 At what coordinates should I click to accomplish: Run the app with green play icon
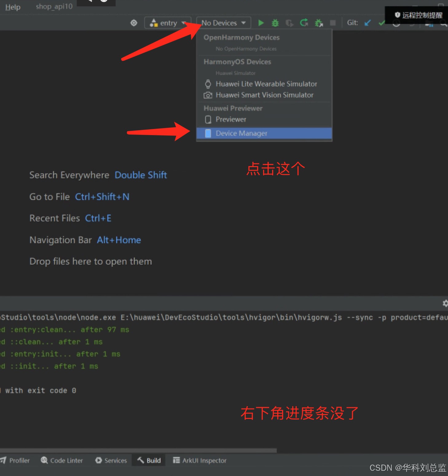261,23
